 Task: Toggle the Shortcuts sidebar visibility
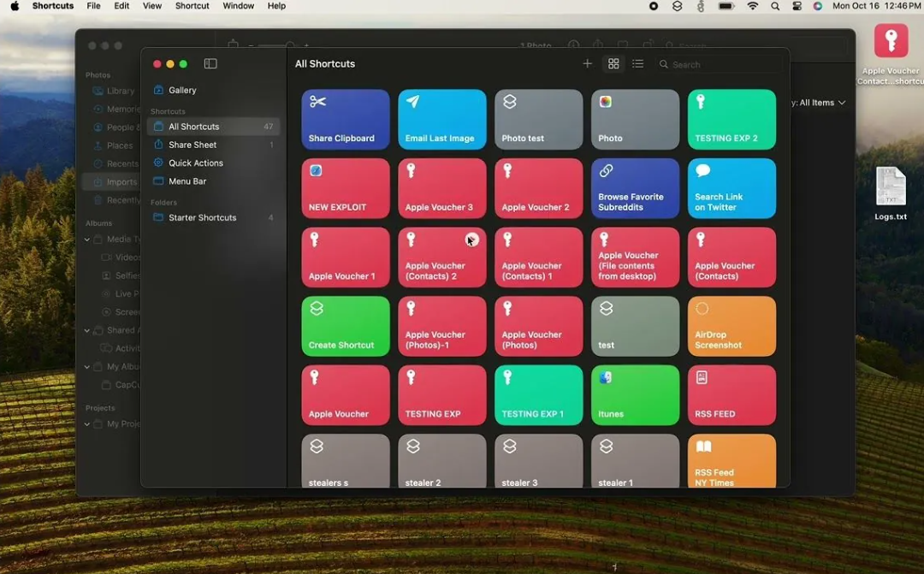point(210,64)
